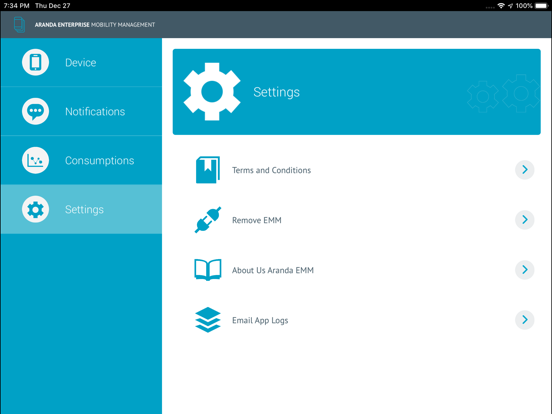Tap the Terms and Conditions bookmark icon

[x=208, y=170]
